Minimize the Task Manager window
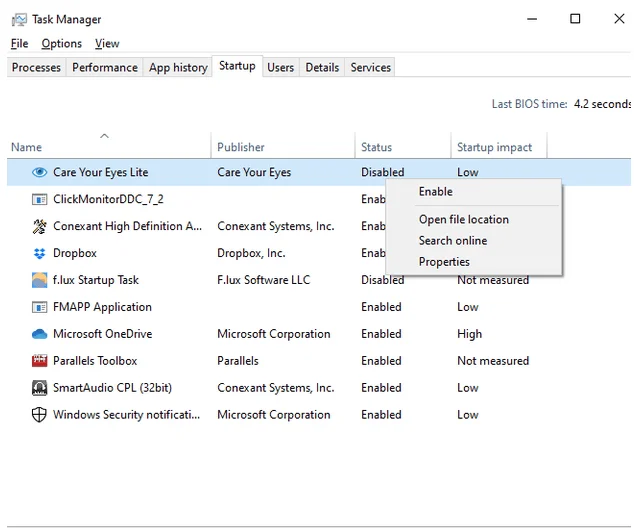 pos(532,19)
